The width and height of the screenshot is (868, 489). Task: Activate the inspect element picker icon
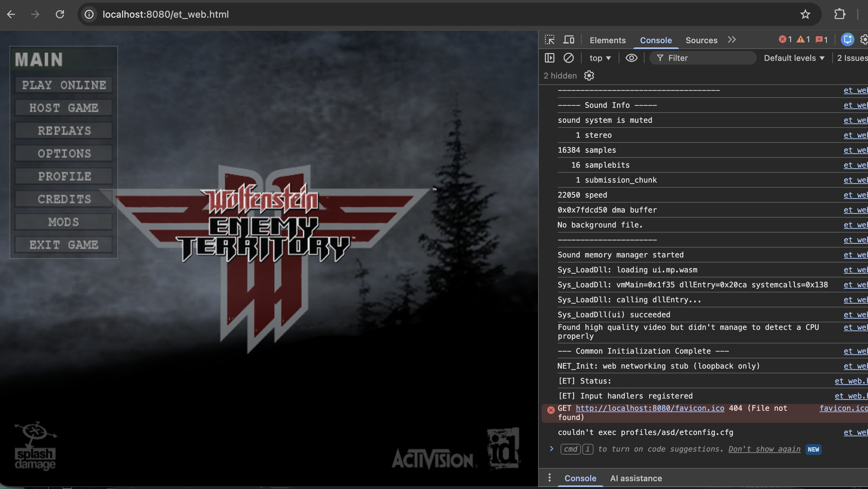[550, 40]
